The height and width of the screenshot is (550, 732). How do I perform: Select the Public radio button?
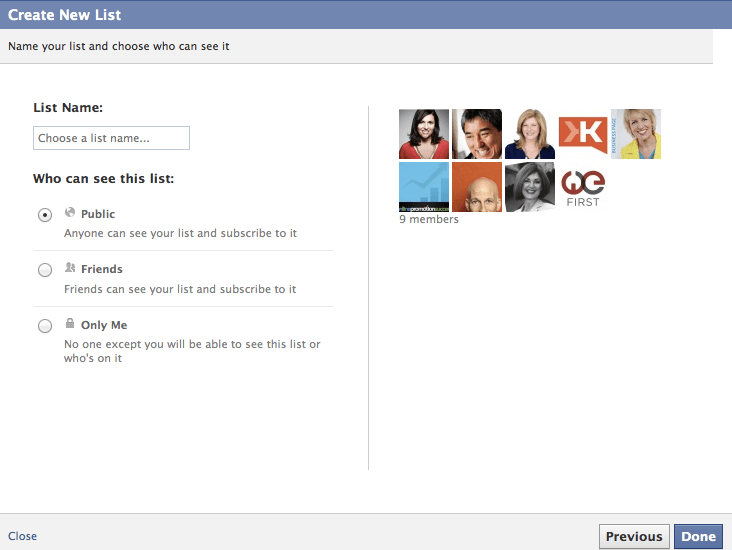coord(45,215)
